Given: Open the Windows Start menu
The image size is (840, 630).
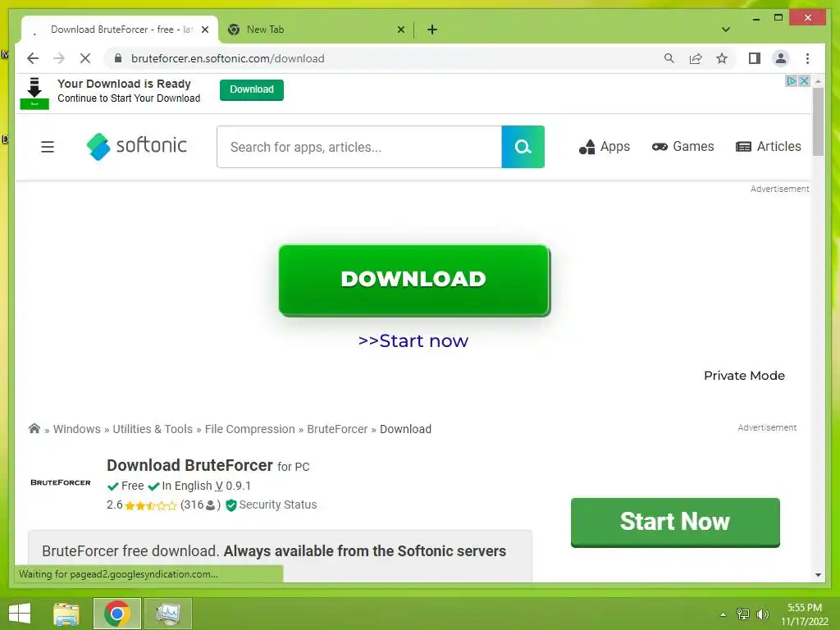Looking at the screenshot, I should click(x=20, y=614).
